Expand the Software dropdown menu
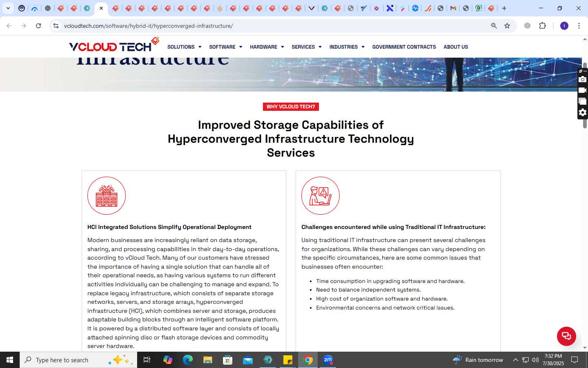 tap(225, 47)
